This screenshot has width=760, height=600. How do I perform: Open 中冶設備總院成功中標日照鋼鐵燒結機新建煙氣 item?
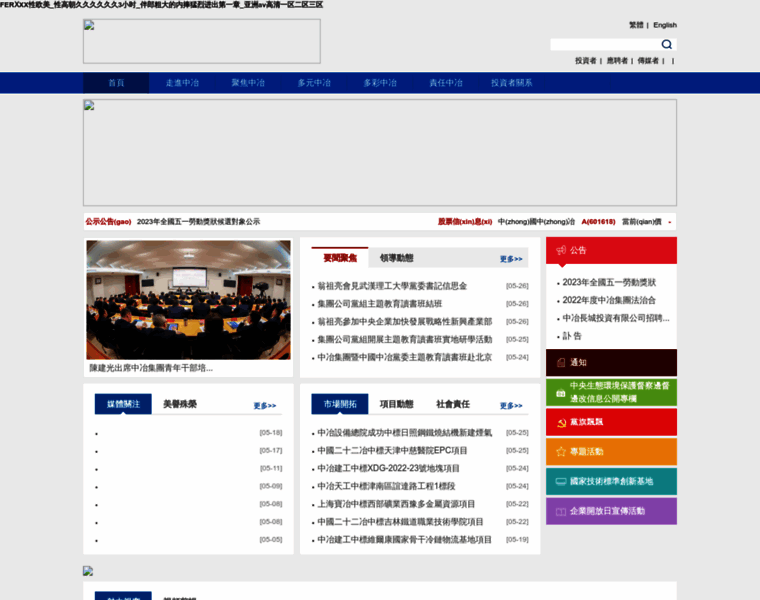[405, 433]
